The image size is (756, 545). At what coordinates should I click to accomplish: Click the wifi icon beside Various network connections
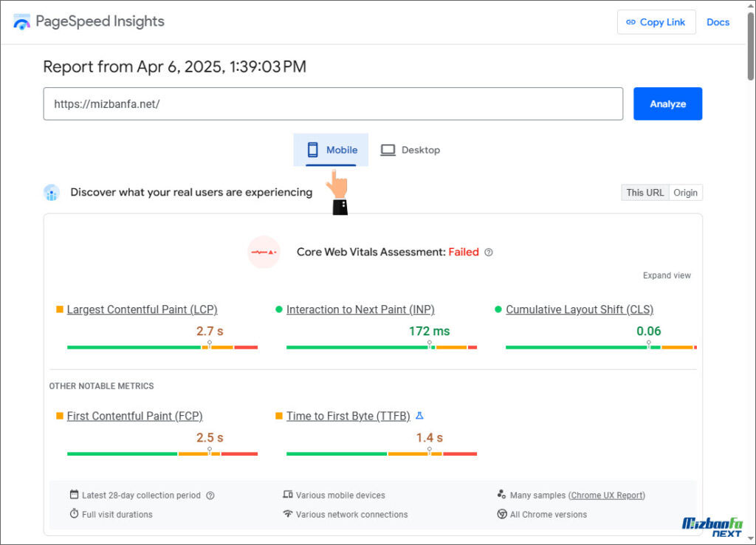(288, 514)
